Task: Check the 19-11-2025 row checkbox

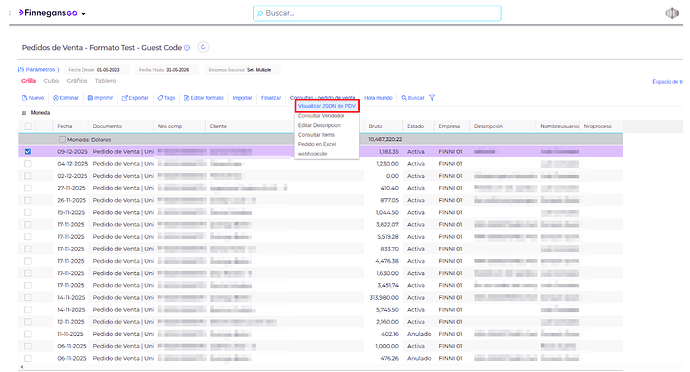Action: [28, 212]
